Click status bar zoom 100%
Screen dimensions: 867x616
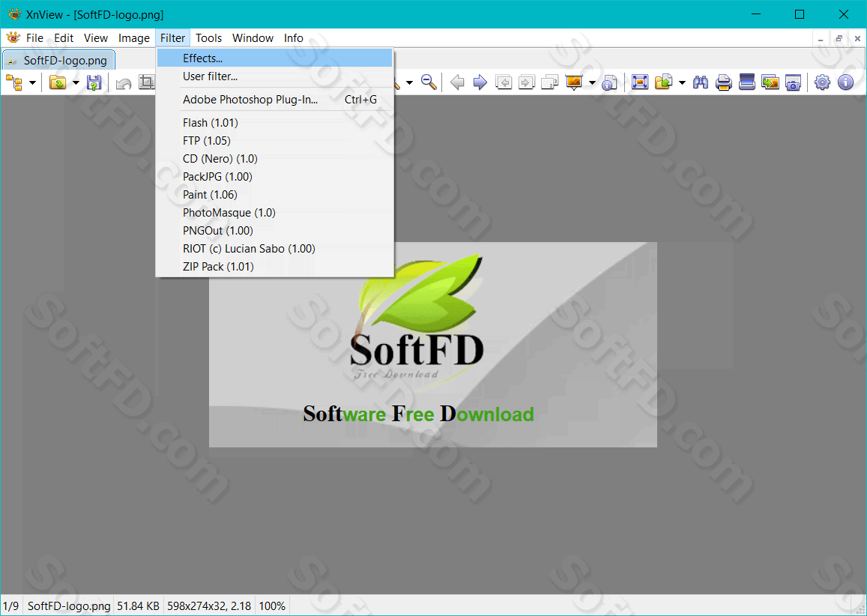point(272,606)
